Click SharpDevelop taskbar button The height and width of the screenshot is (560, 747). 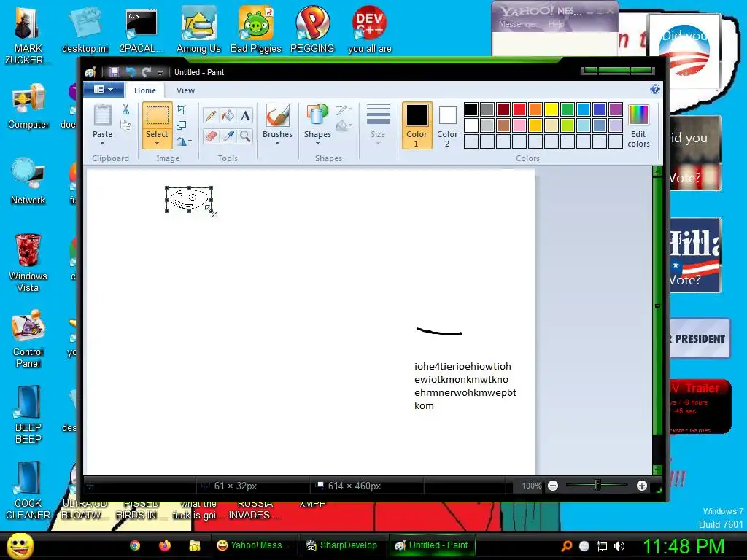coord(341,545)
